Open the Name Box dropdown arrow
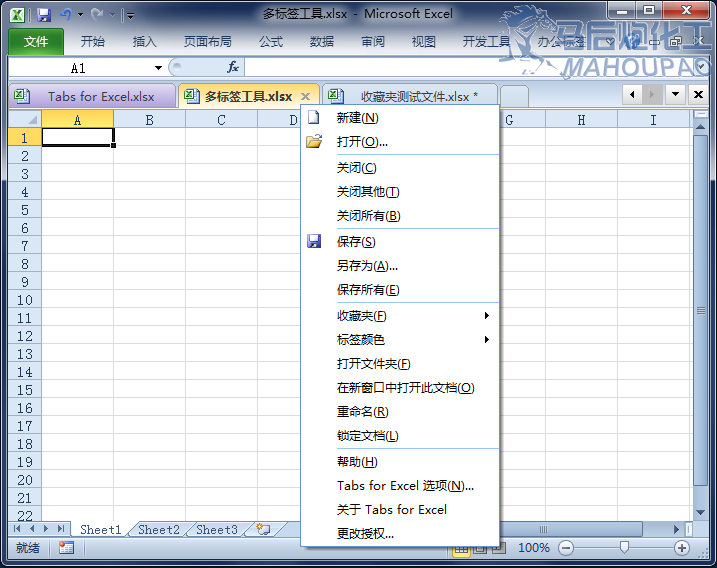This screenshot has height=568, width=717. (158, 68)
